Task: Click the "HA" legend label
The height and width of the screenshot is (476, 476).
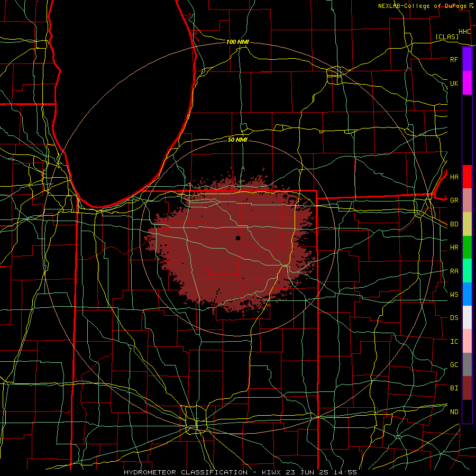Action: 454,177
